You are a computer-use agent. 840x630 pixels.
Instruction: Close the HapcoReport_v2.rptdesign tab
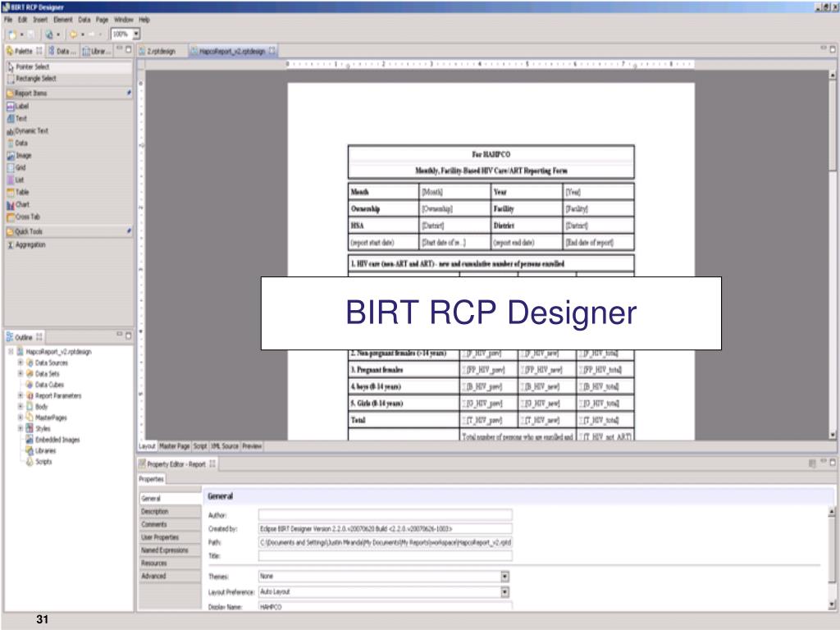coord(272,50)
